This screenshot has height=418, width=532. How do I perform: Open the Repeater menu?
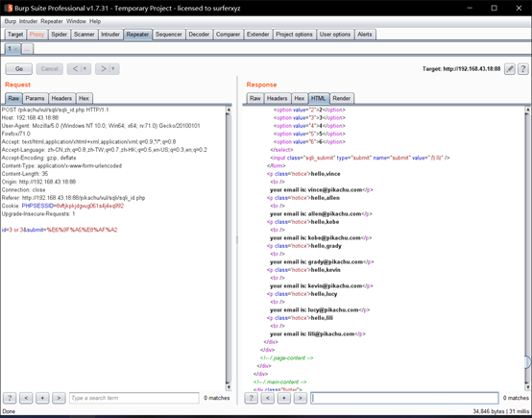[52, 21]
